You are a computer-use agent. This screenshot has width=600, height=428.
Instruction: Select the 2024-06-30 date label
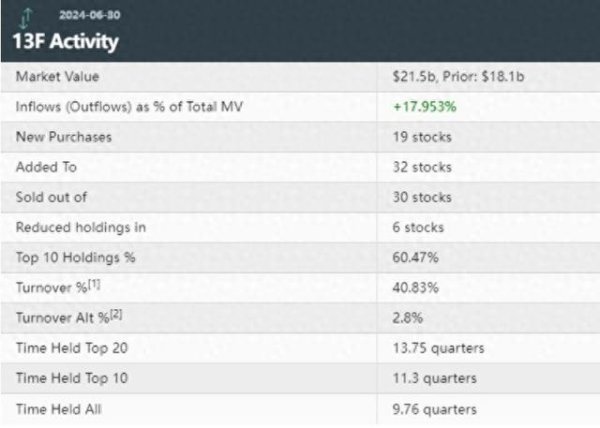[90, 15]
